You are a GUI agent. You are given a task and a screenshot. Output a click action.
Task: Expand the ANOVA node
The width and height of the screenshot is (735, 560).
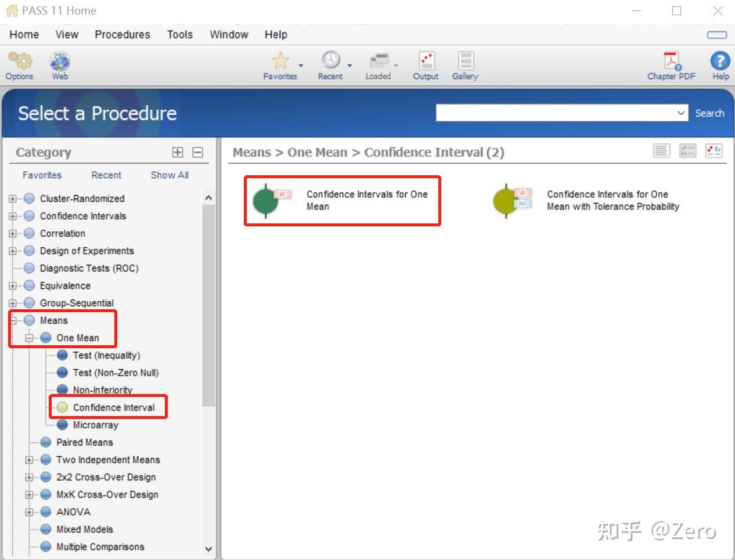click(x=29, y=512)
